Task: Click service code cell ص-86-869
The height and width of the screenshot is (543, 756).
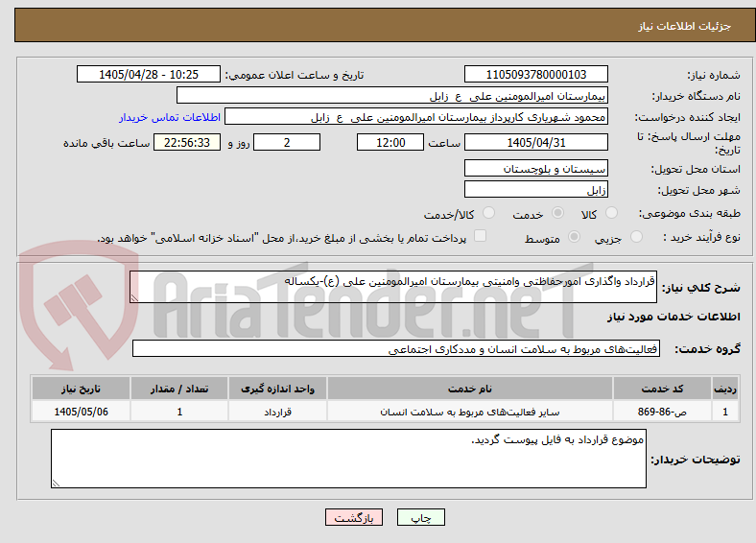Action: pos(662,412)
